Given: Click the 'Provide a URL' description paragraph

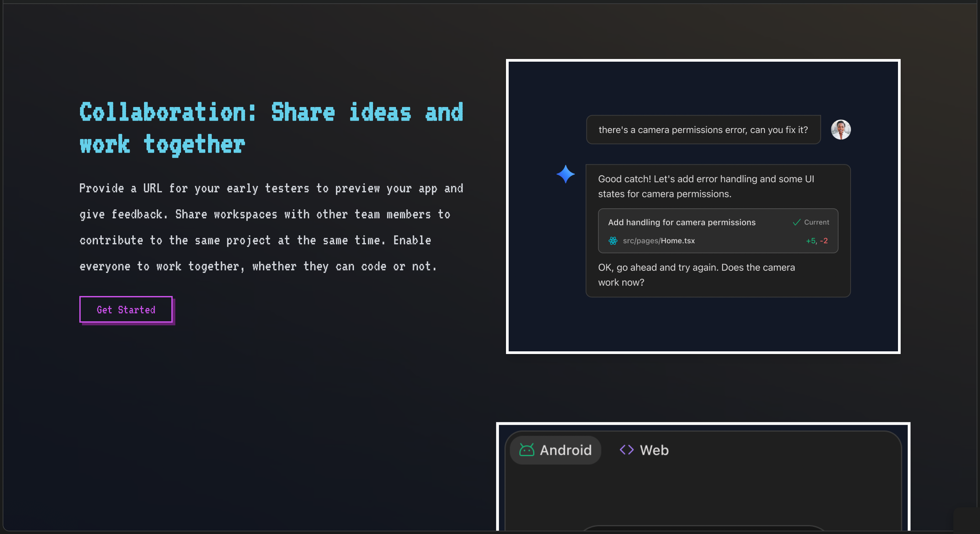Looking at the screenshot, I should tap(271, 227).
